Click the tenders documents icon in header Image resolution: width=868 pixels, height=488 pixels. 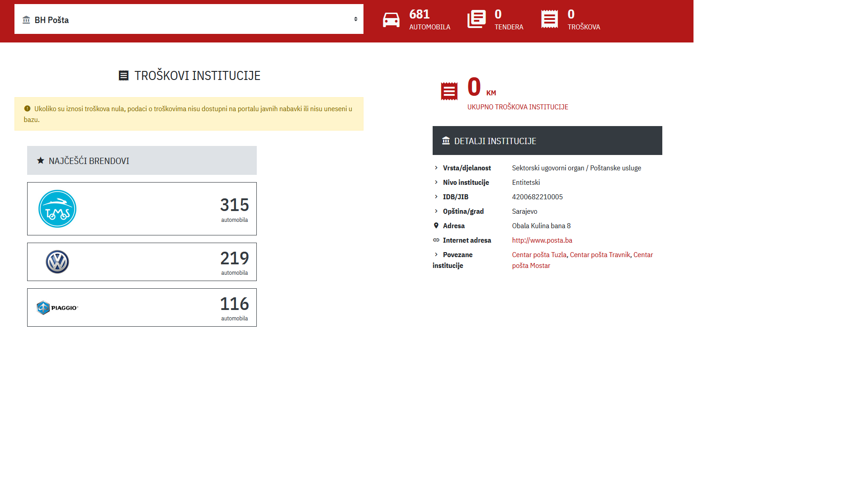pos(476,19)
